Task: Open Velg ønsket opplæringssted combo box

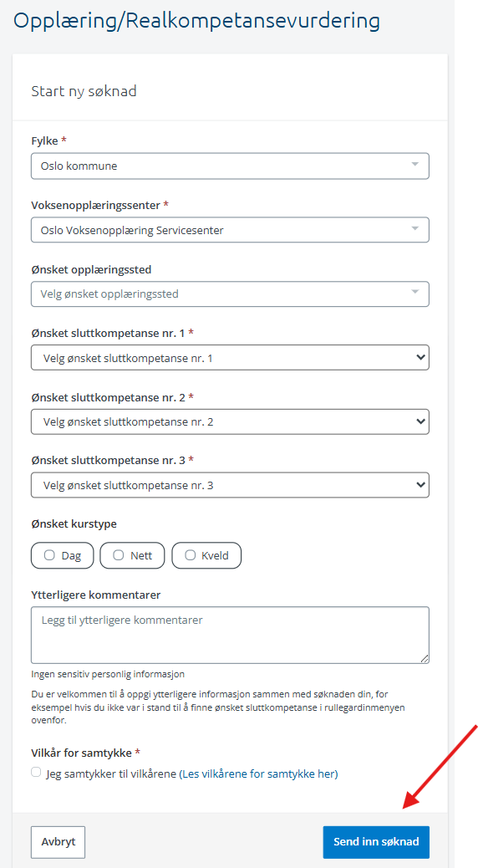Action: point(230,294)
